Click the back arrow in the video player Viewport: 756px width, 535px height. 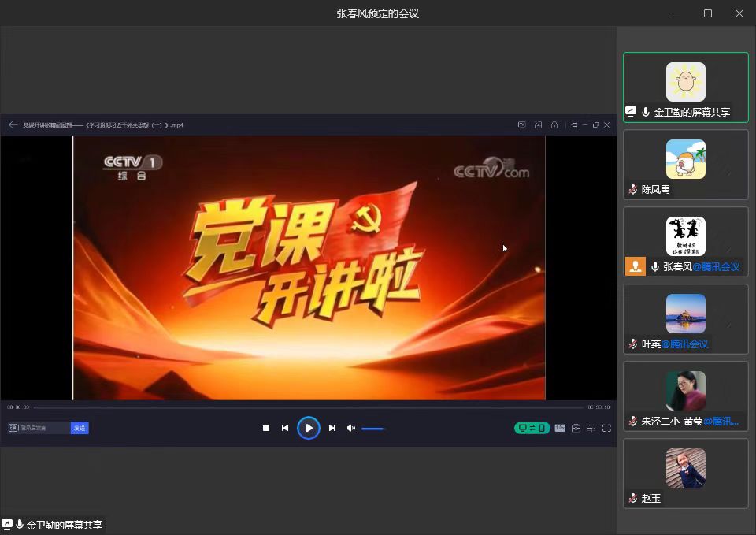coord(13,125)
